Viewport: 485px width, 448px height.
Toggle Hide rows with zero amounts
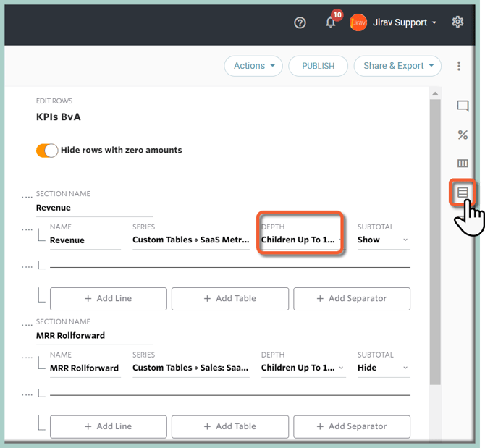(x=47, y=151)
